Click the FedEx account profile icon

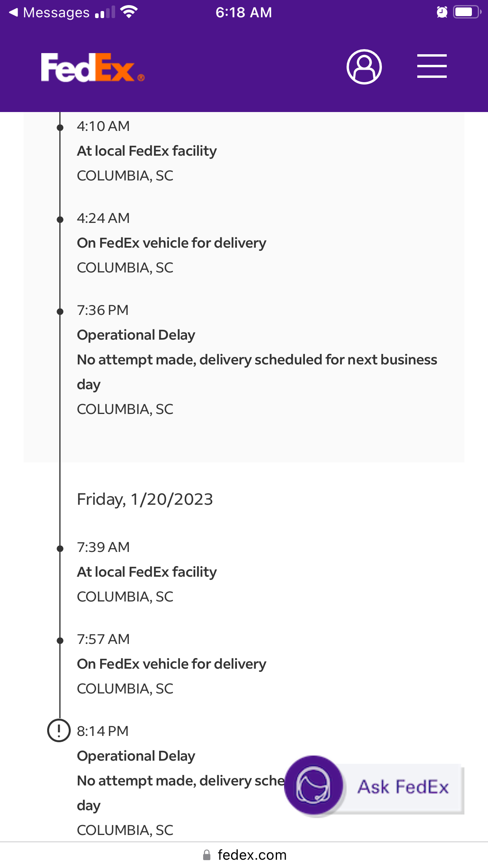[x=365, y=67]
